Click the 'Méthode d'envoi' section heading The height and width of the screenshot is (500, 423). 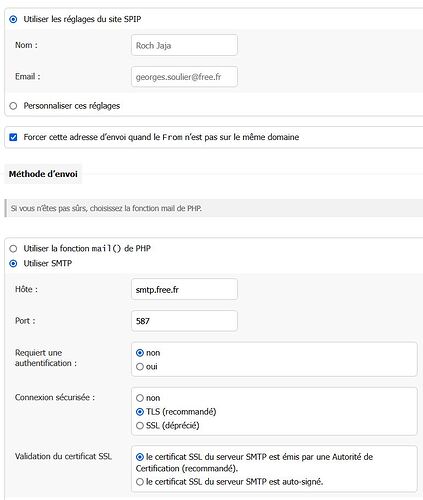[x=43, y=174]
